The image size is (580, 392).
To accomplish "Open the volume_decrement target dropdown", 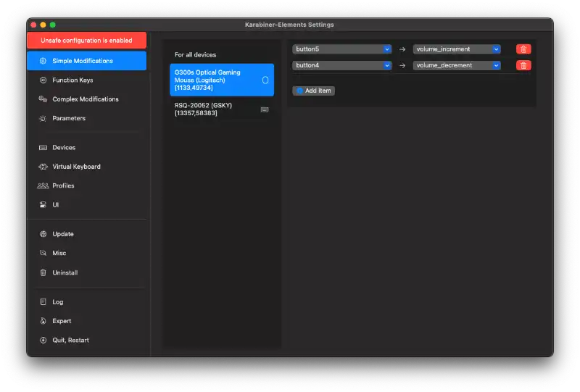I will coord(457,65).
